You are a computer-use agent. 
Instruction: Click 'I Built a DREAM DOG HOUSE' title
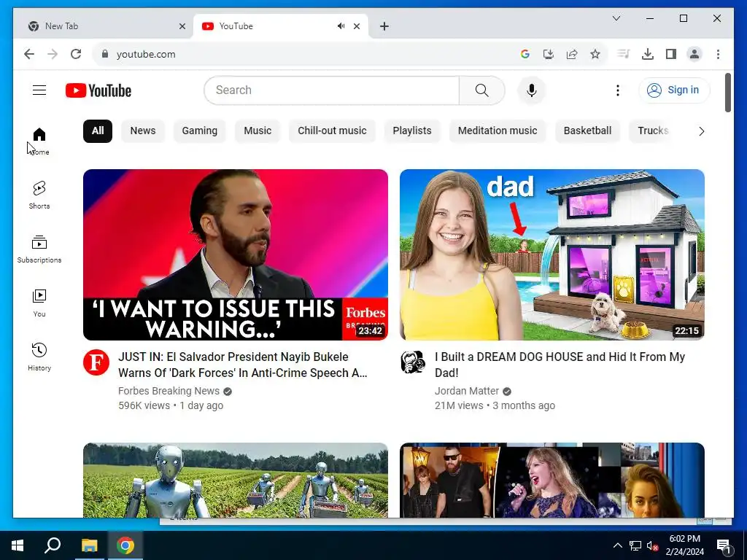click(560, 365)
